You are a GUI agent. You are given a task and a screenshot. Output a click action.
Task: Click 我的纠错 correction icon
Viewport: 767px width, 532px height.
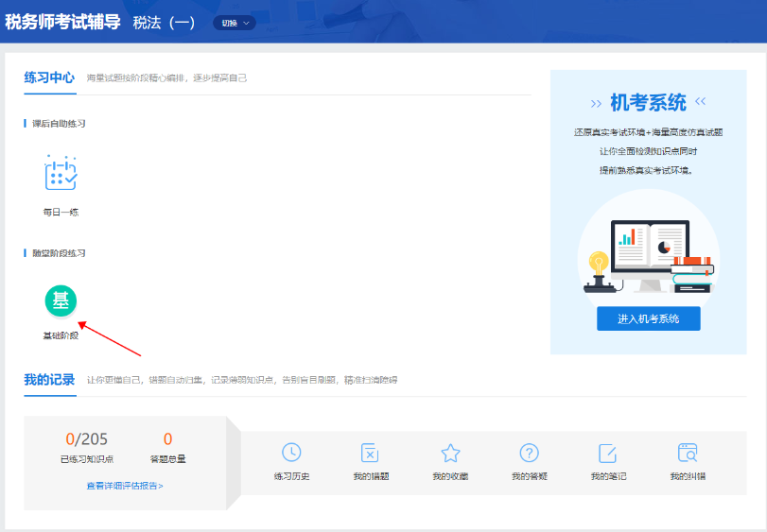(x=688, y=453)
